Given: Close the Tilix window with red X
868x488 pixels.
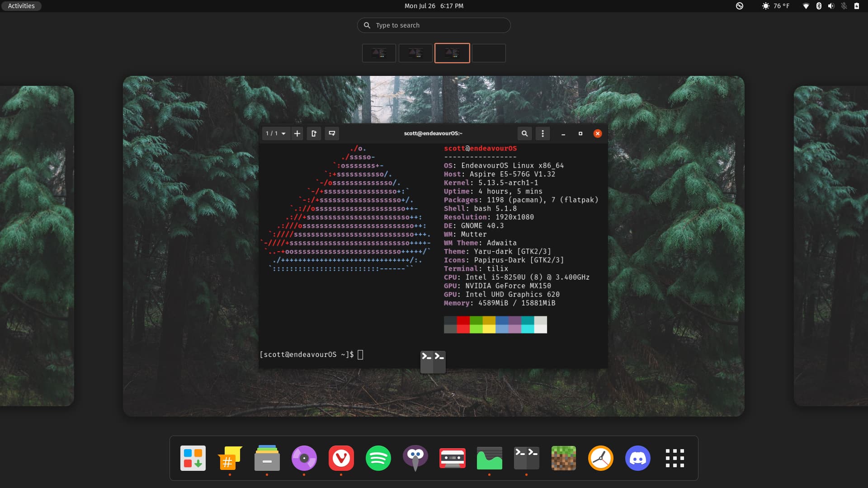Looking at the screenshot, I should click(x=598, y=133).
